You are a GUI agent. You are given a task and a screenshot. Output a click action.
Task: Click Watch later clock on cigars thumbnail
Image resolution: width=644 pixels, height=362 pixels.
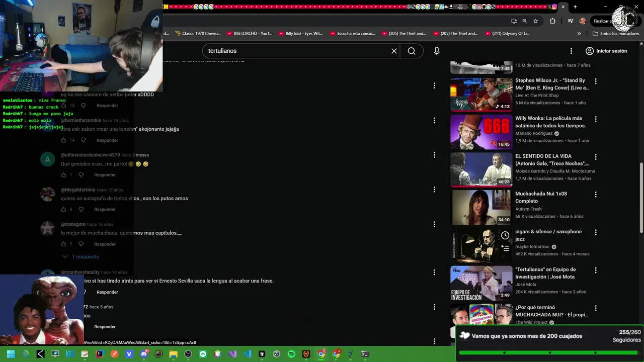pos(505,235)
